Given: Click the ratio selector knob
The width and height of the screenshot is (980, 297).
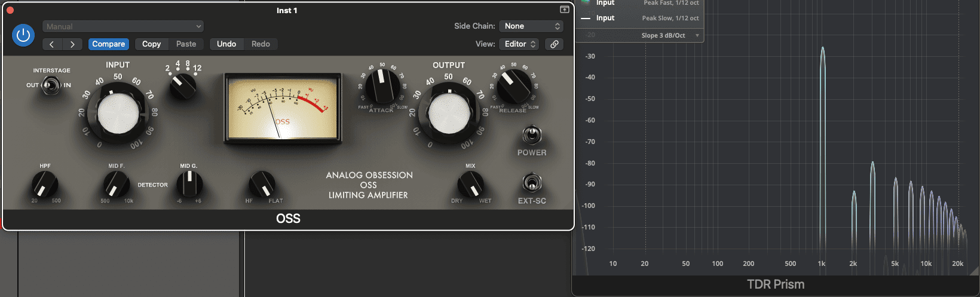Looking at the screenshot, I should [x=183, y=86].
